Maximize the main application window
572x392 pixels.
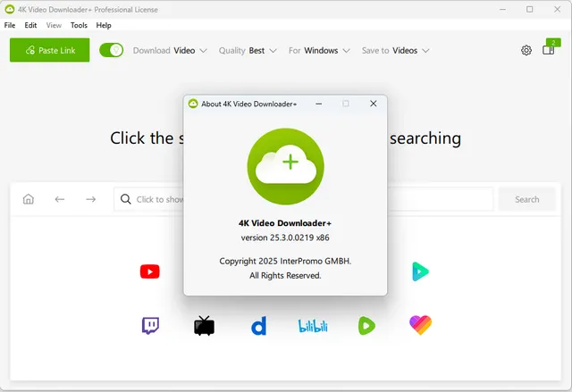[530, 10]
